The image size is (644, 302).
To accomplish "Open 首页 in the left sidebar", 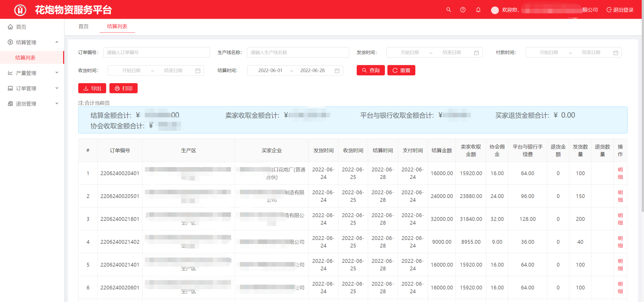I will (32, 27).
